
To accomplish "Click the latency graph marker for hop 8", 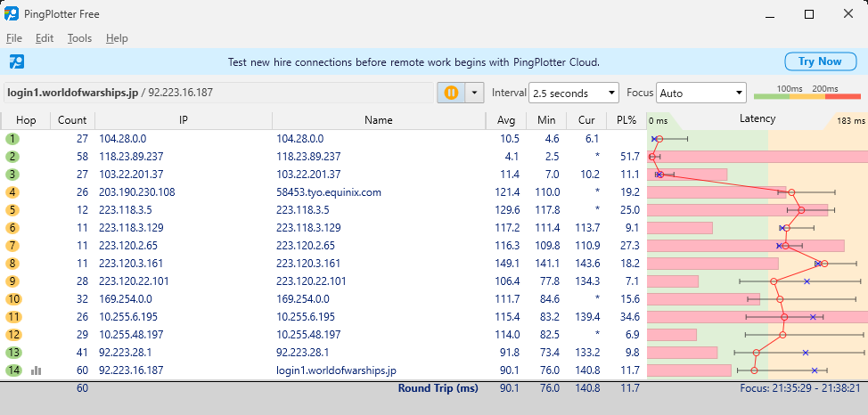I will coord(824,264).
